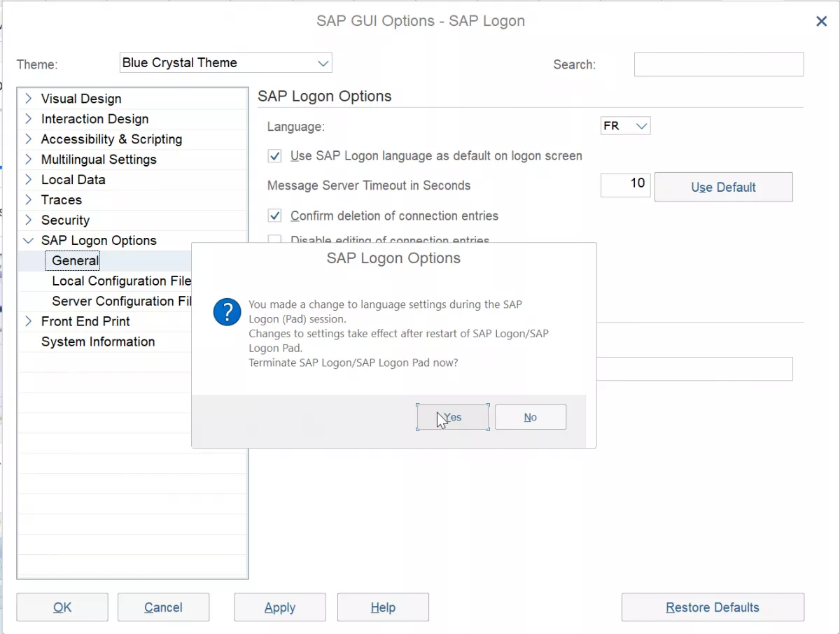Expand the Front End Print node
Viewport: 840px width, 634px height.
point(28,322)
